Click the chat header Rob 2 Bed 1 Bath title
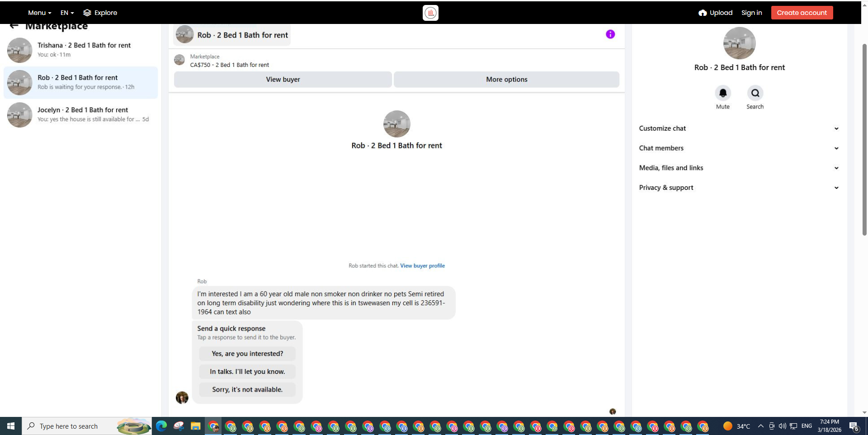The height and width of the screenshot is (435, 868). pyautogui.click(x=242, y=35)
